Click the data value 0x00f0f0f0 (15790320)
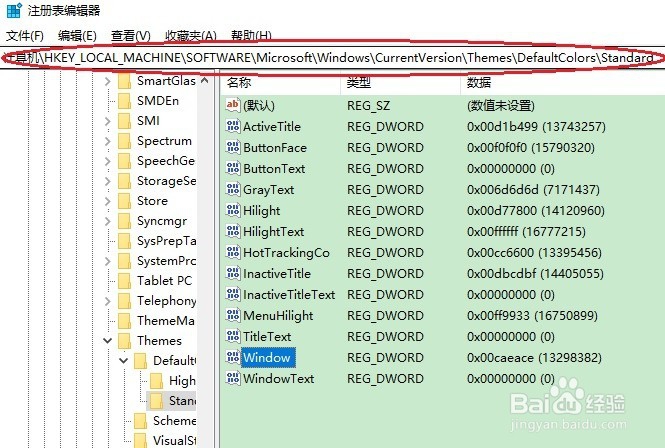The height and width of the screenshot is (448, 665). click(531, 148)
